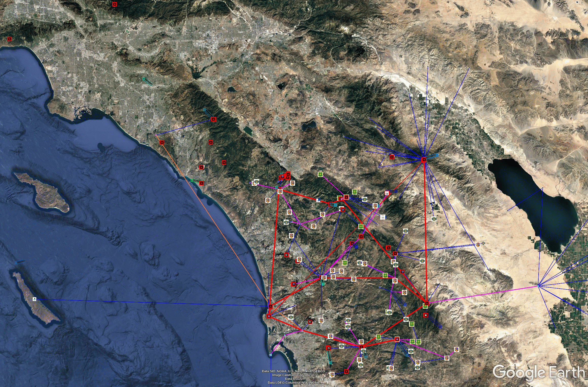Click the left shield of the Forest Service pair
Screen dimensions: 588x387
coord(412,342)
